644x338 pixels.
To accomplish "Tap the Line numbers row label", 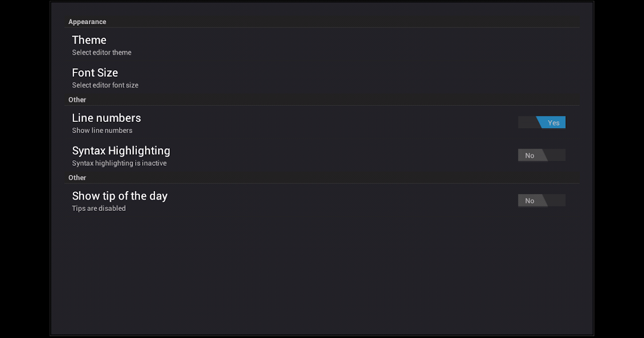I will pos(106,117).
